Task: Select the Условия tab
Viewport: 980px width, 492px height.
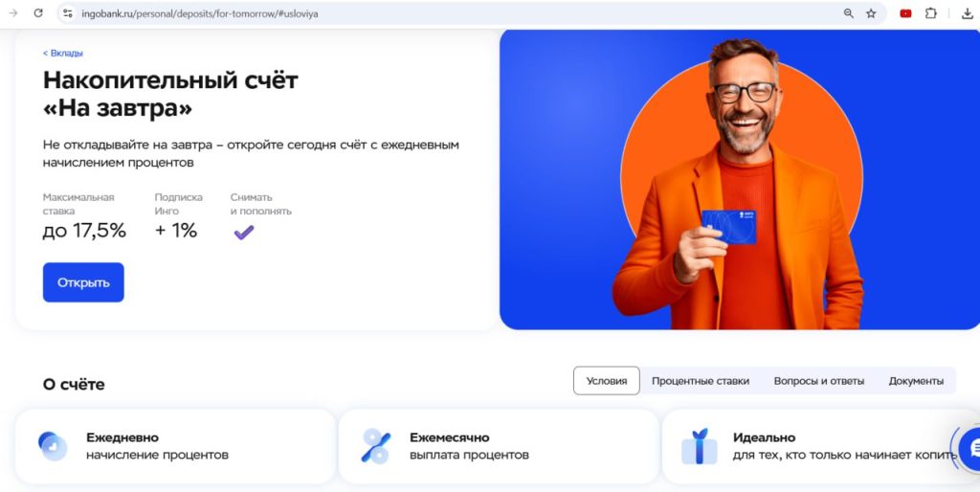Action: tap(606, 381)
